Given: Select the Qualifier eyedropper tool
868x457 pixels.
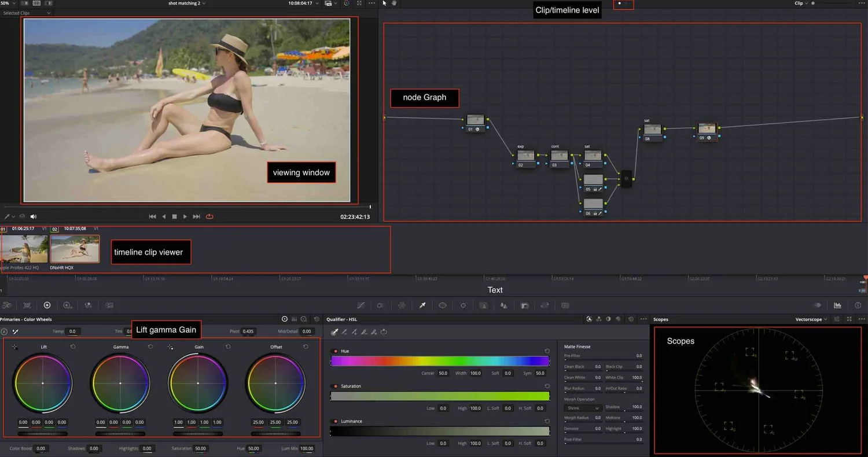Looking at the screenshot, I should click(334, 331).
